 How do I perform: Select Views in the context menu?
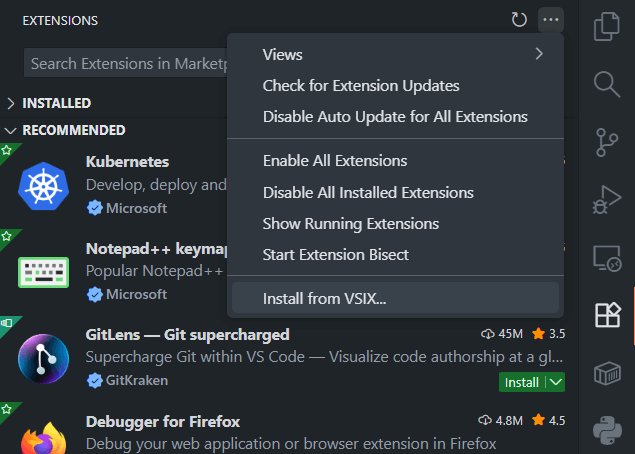click(x=395, y=54)
